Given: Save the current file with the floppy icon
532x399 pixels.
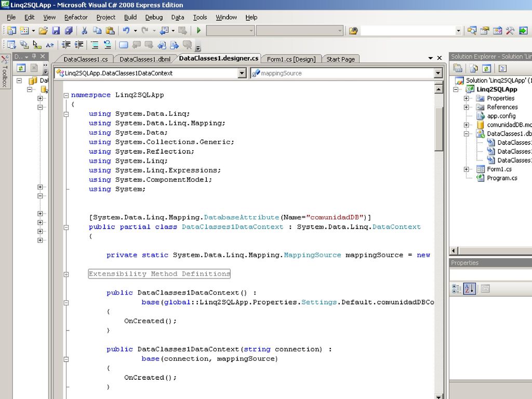Looking at the screenshot, I should pyautogui.click(x=56, y=31).
